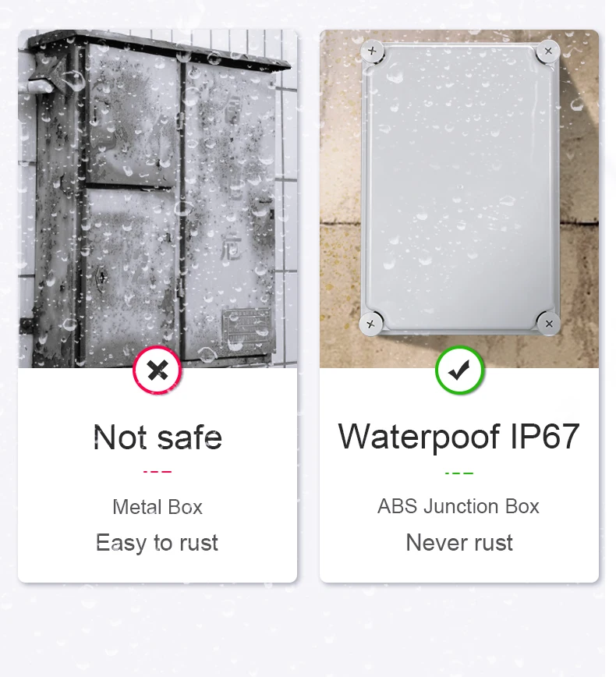Click the bottom-left screw on ABS box
616x677 pixels.
371,324
